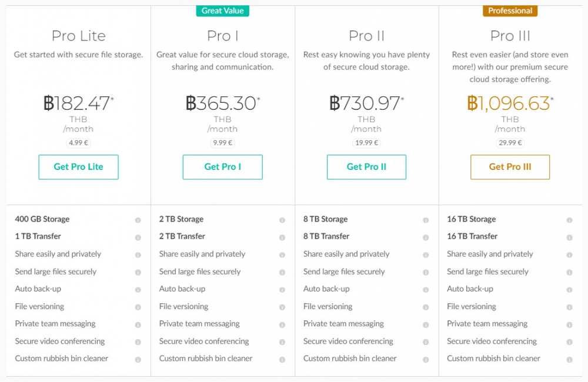
Task: Open Pro III Private team messaging info icon
Action: [x=569, y=324]
